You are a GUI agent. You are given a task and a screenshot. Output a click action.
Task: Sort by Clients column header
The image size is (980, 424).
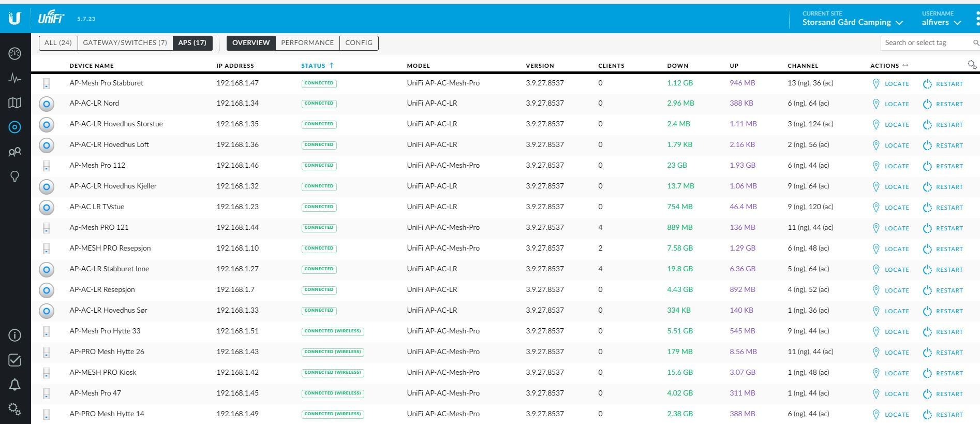tap(611, 66)
